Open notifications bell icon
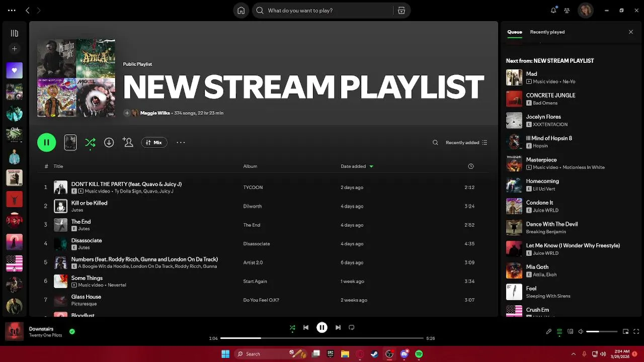Viewport: 644px width, 362px height. [x=553, y=10]
